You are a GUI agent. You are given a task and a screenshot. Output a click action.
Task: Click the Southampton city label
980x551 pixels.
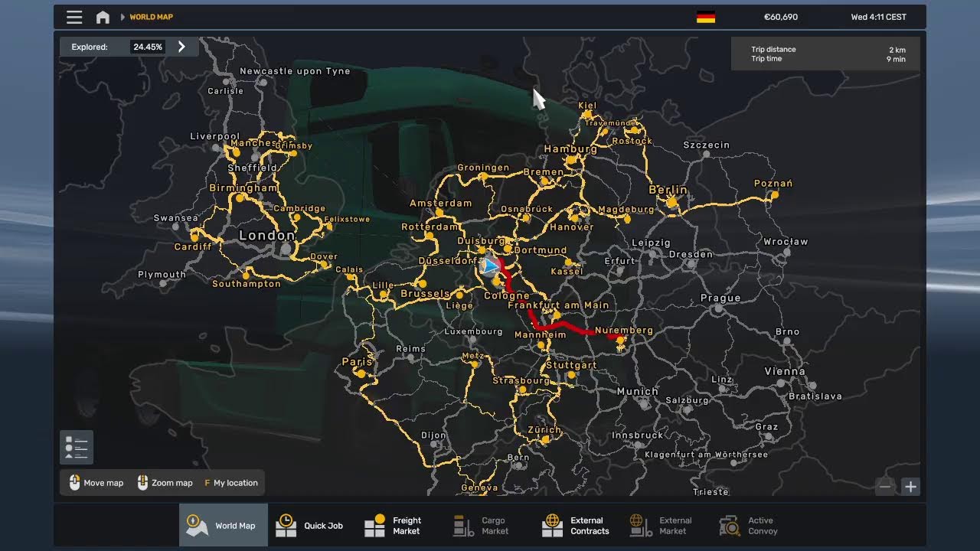pos(247,284)
